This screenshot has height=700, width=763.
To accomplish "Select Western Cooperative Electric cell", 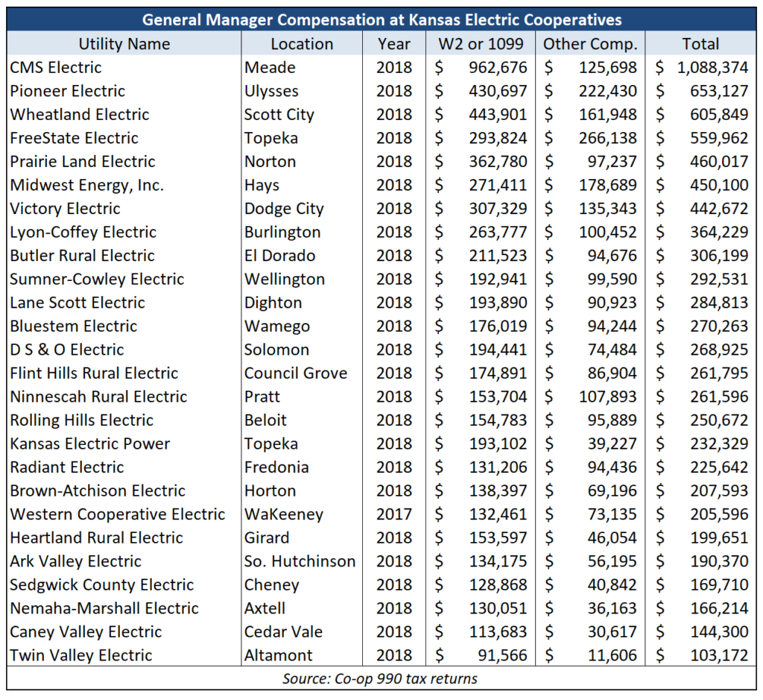I will (x=118, y=514).
